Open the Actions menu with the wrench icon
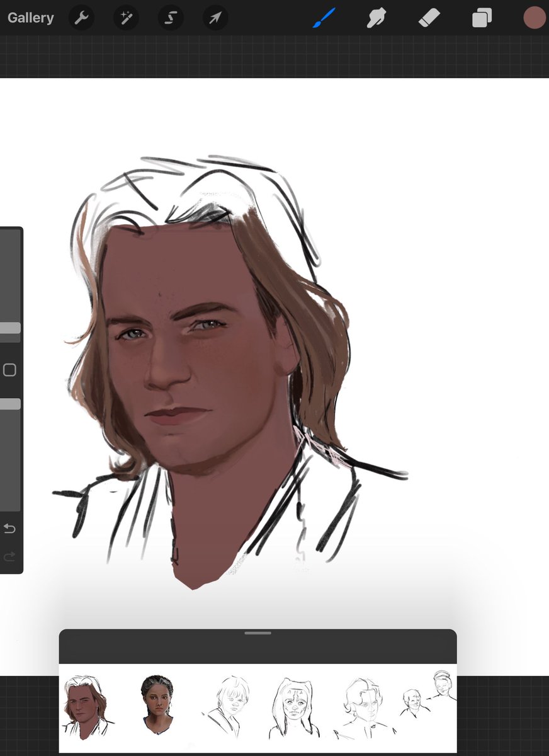Viewport: 549px width, 756px height. coord(81,18)
